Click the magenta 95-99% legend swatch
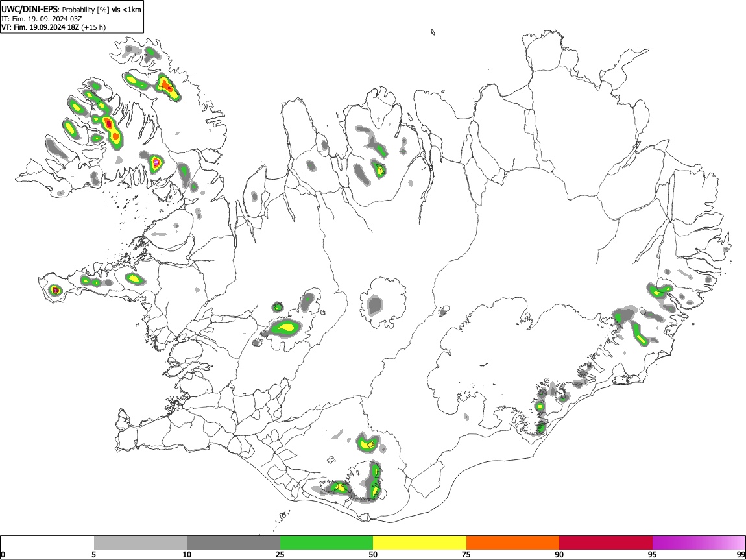Screen dimensions: 746x560 (x=699, y=542)
